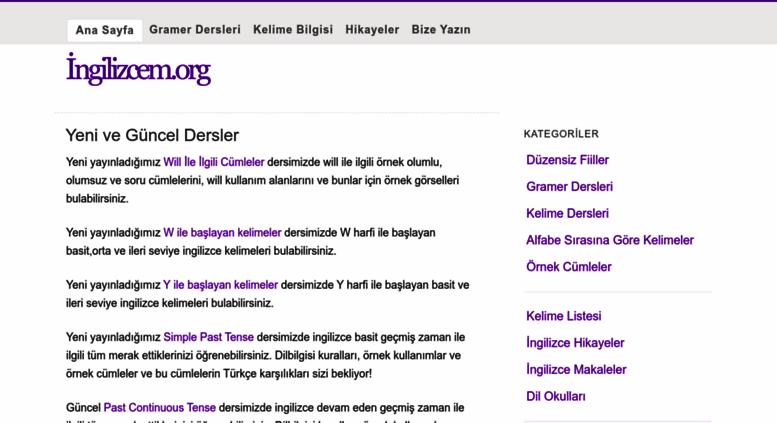777x423 pixels.
Task: Select Düzensiz Fiiller category in sidebar
Action: pos(567,160)
